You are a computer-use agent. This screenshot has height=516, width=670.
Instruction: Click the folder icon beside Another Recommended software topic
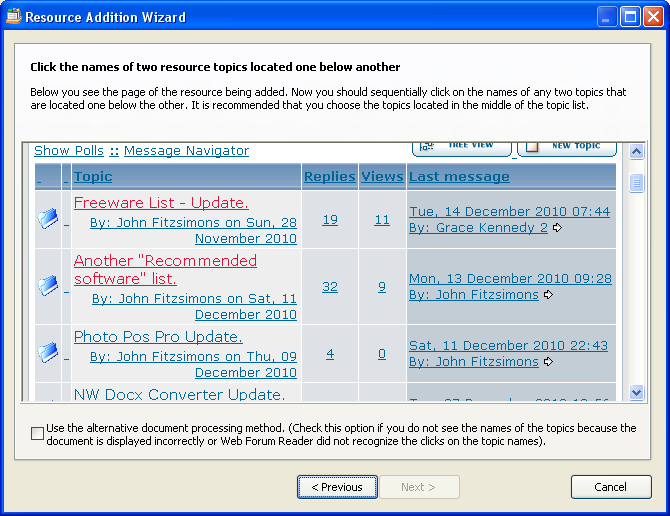(48, 285)
